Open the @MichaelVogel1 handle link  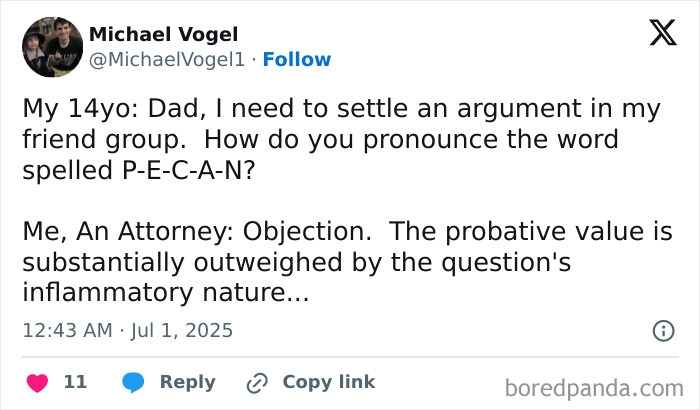[167, 60]
